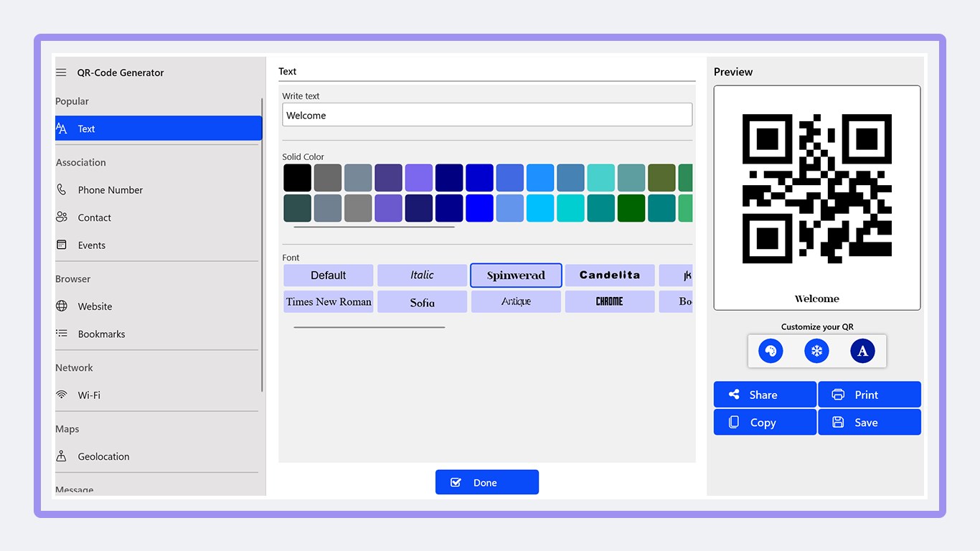
Task: Click the Contact people icon
Action: coord(62,217)
